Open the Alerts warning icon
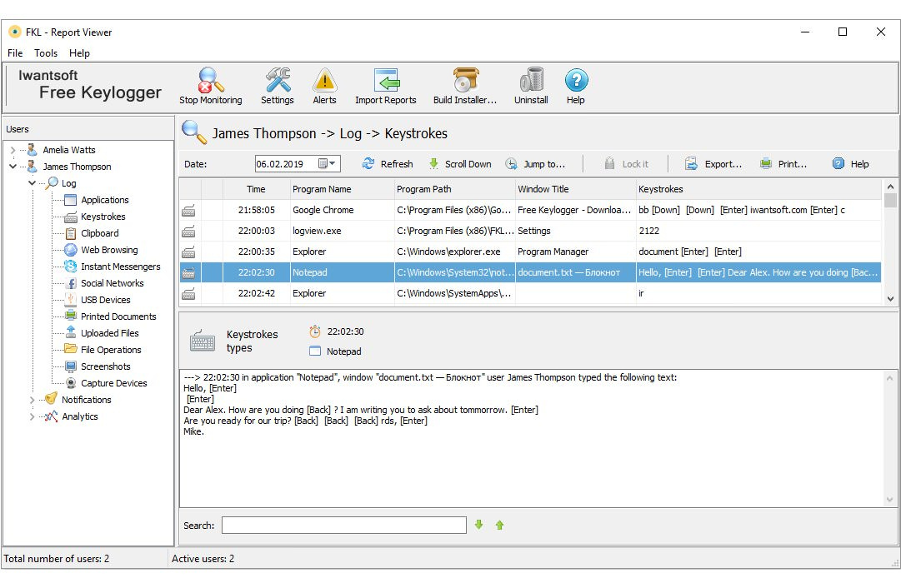 tap(324, 82)
